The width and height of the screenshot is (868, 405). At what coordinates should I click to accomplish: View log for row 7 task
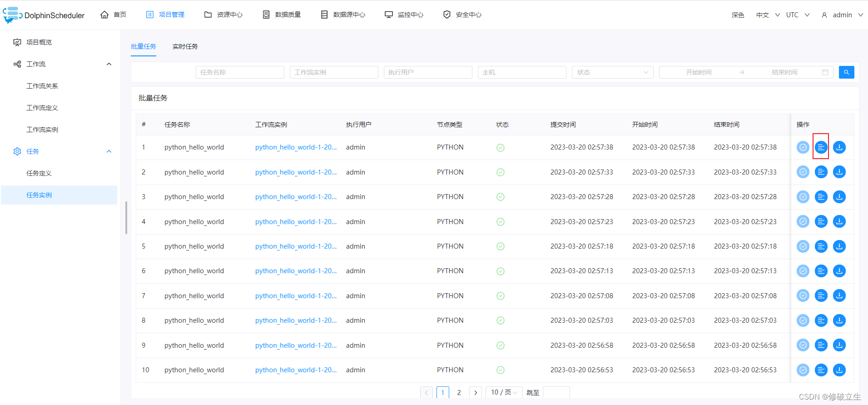(x=821, y=295)
